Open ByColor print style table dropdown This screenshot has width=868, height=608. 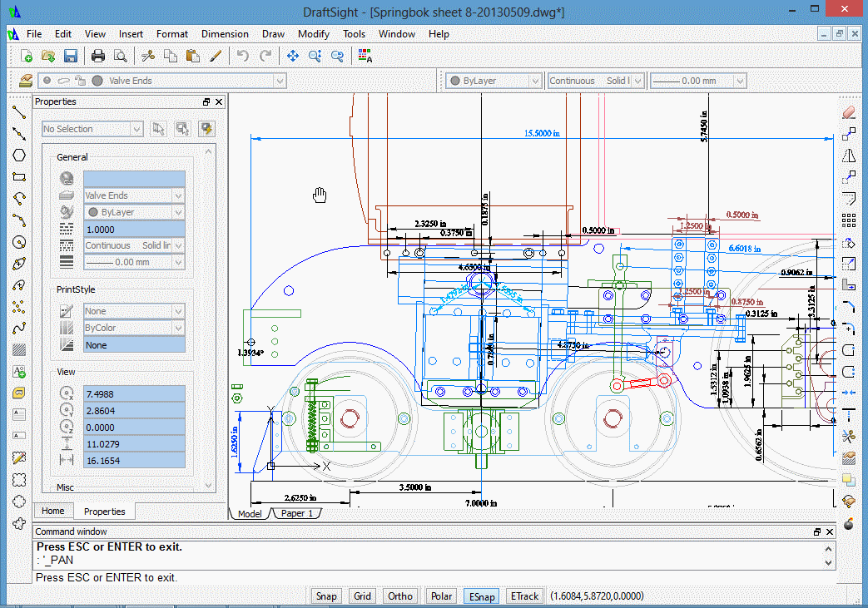click(x=134, y=328)
